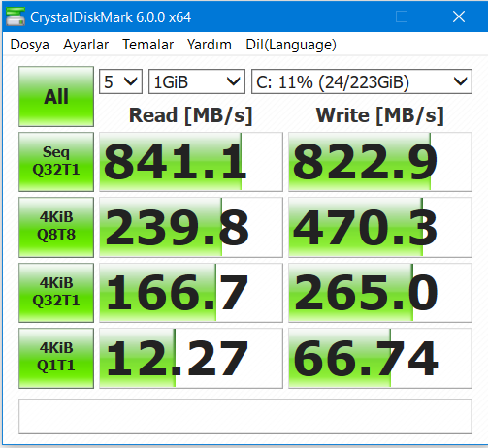The width and height of the screenshot is (488, 448).
Task: Open the Dil(Language) menu
Action: 291,45
